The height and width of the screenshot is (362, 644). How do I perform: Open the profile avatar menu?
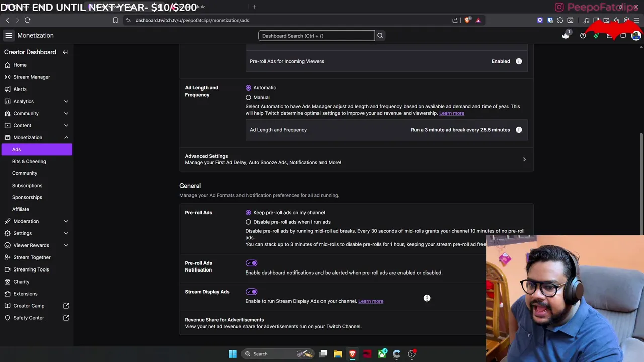(636, 35)
